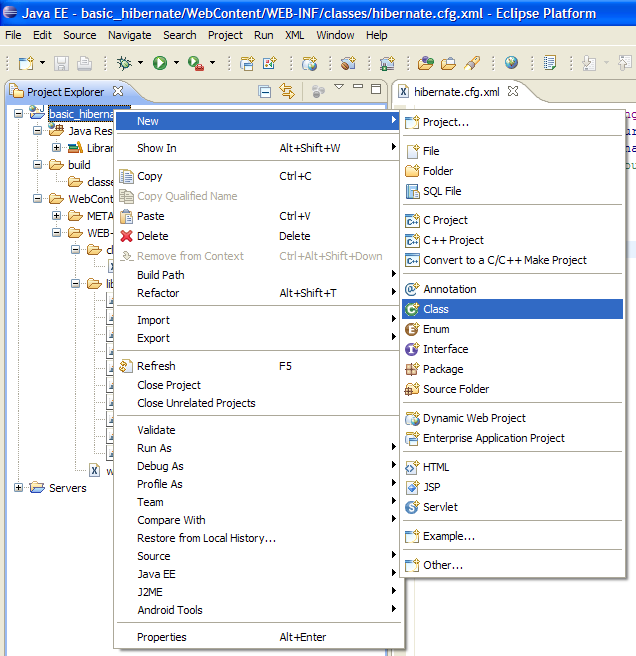Screen dimensions: 636x656
Task: Choose Interface from the New submenu
Action: 512,349
